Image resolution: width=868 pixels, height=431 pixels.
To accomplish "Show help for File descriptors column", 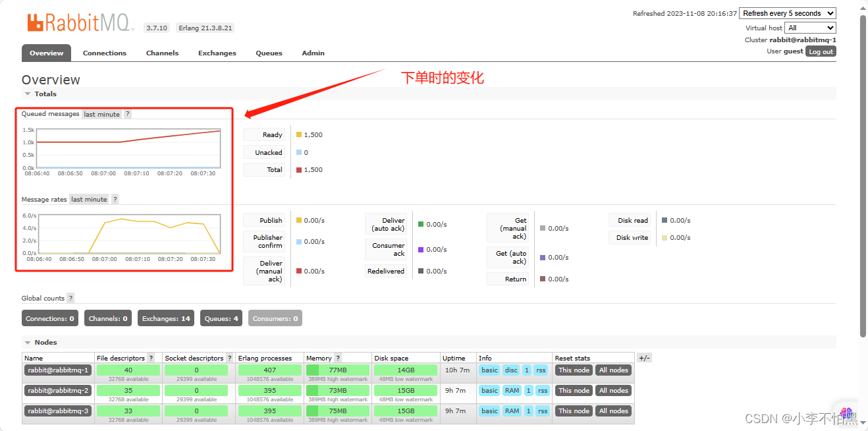I will pyautogui.click(x=151, y=358).
